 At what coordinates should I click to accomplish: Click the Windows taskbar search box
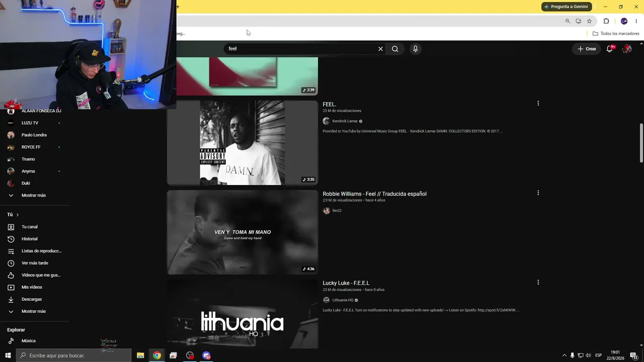pos(74,355)
